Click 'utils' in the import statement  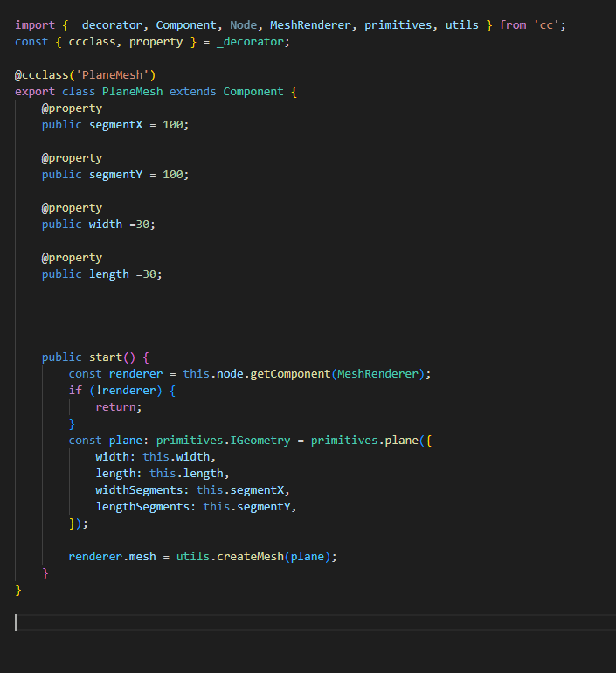461,24
